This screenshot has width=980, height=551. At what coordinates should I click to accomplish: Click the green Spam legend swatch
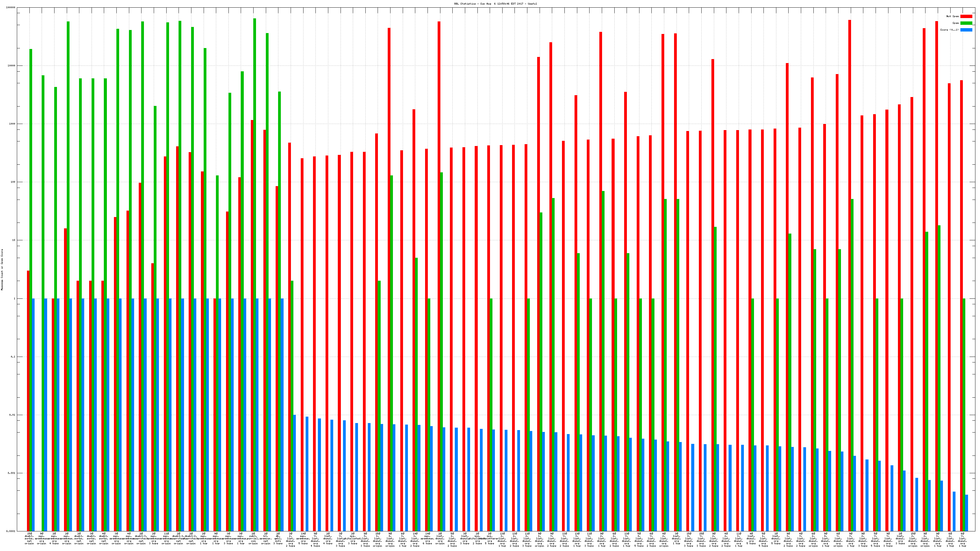click(x=966, y=23)
